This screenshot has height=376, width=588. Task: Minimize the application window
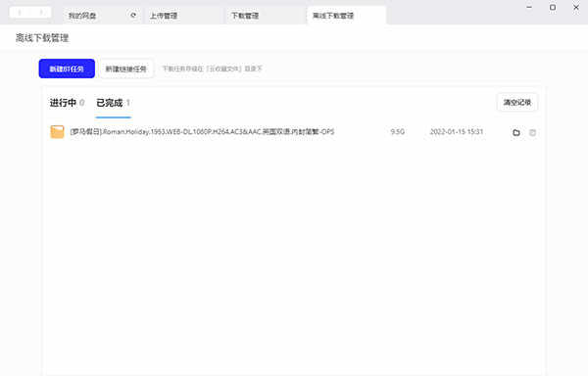pyautogui.click(x=529, y=7)
